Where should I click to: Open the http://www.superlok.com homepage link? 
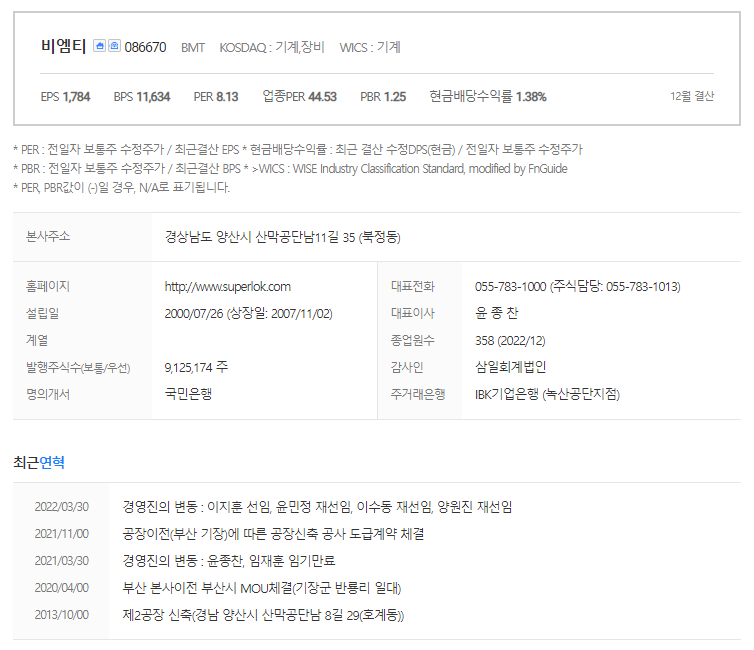click(227, 287)
